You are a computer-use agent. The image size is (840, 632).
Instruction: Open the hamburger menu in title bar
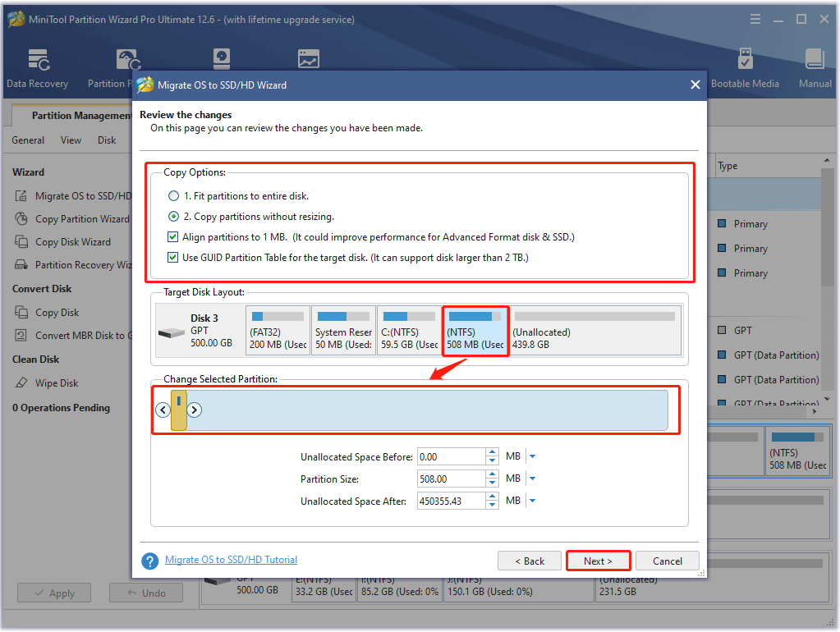pyautogui.click(x=755, y=19)
